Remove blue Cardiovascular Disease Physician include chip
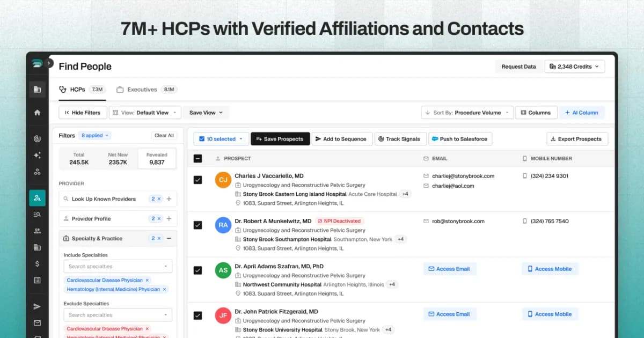This screenshot has width=644, height=338. point(147,280)
